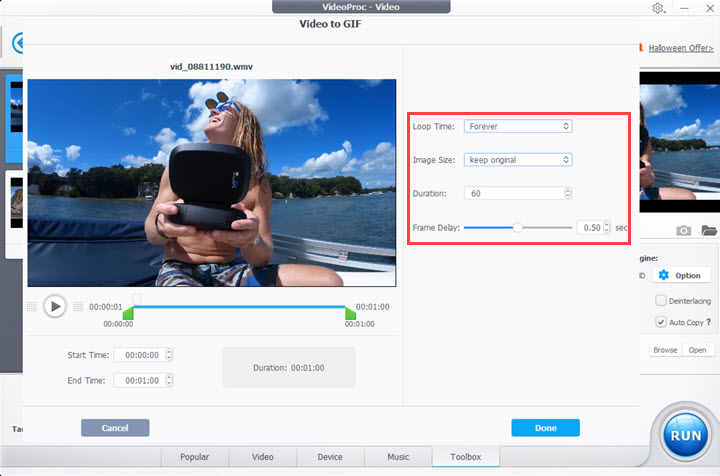The image size is (720, 476).
Task: Open the output folder icon
Action: (709, 230)
